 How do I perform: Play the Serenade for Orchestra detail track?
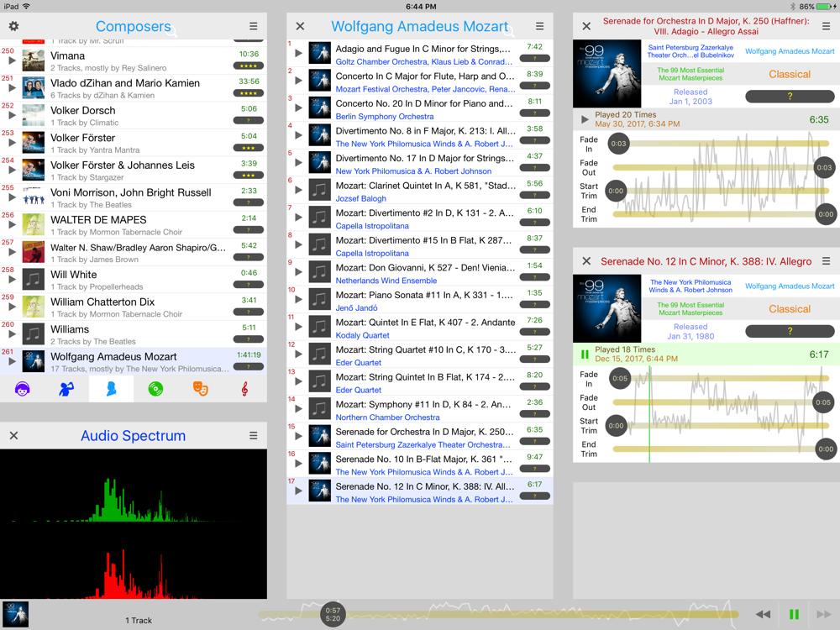coord(585,119)
